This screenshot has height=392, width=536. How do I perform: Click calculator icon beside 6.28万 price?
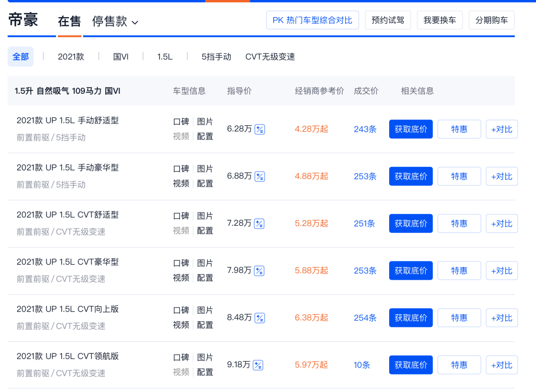point(260,129)
